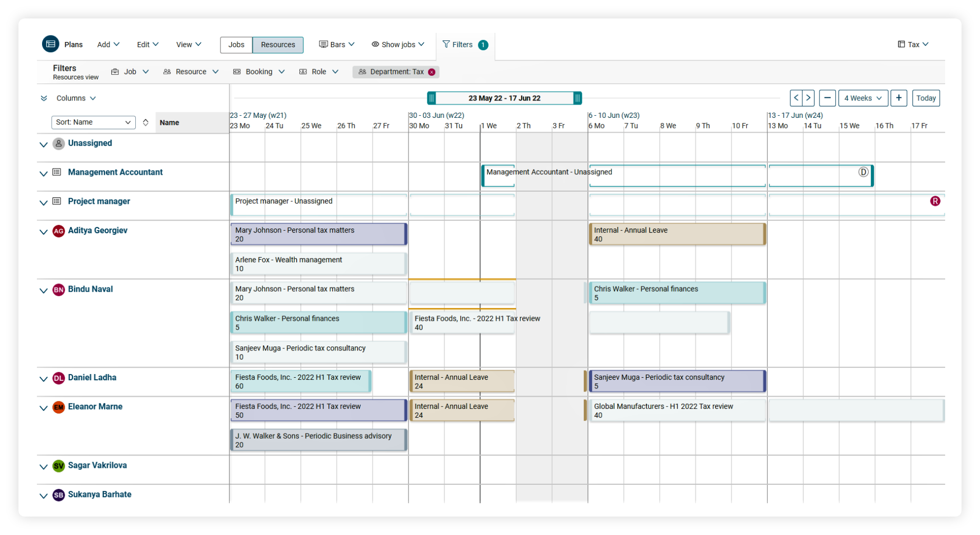Click the Job filter briefcase icon
The height and width of the screenshot is (535, 980).
(115, 72)
